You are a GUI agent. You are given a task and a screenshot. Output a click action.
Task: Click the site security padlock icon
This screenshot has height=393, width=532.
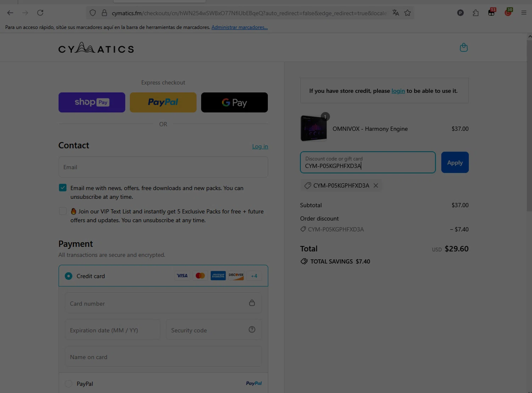tap(104, 13)
